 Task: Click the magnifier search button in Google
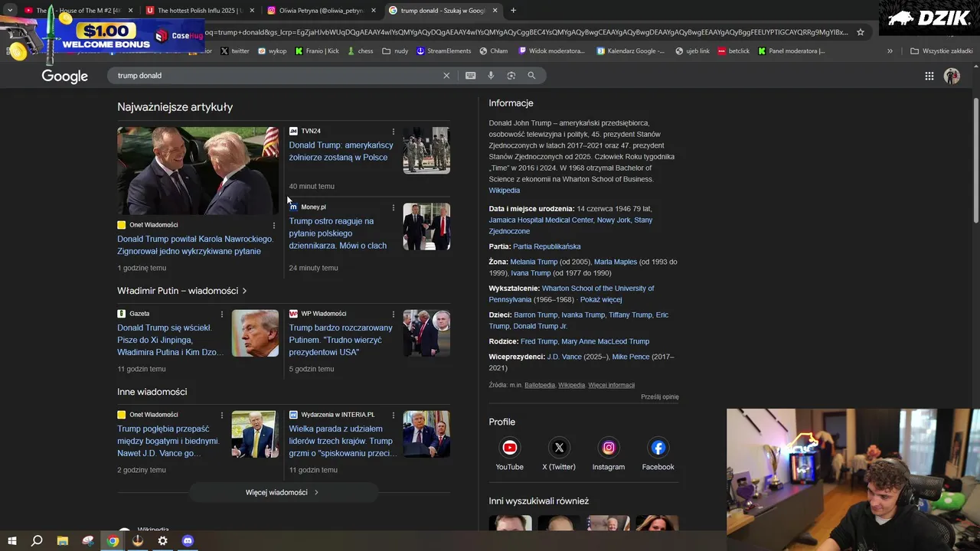point(531,76)
